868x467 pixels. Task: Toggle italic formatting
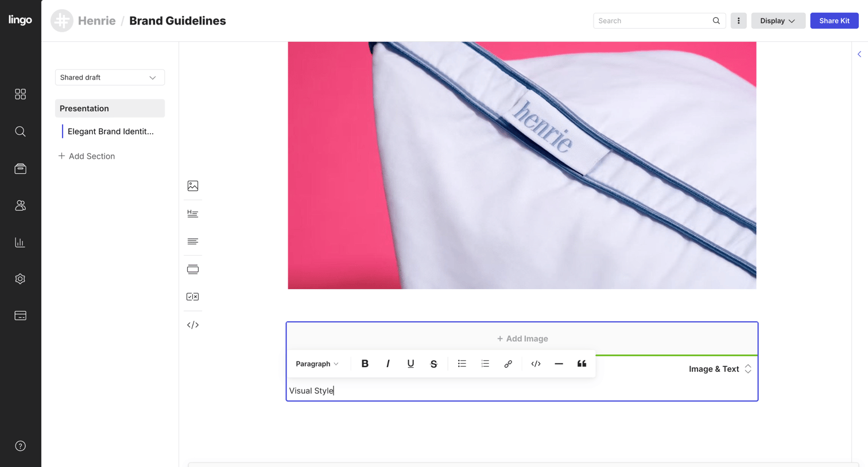click(387, 364)
